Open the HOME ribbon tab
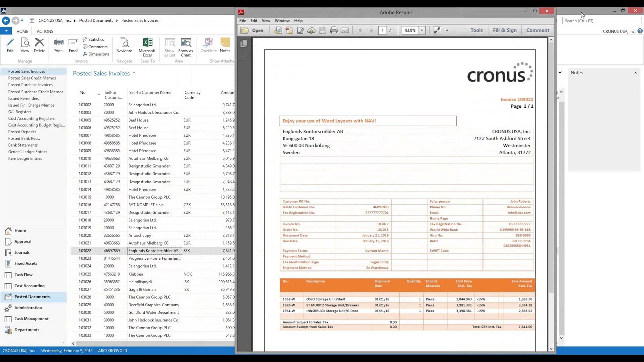The height and width of the screenshot is (362, 644). [22, 31]
